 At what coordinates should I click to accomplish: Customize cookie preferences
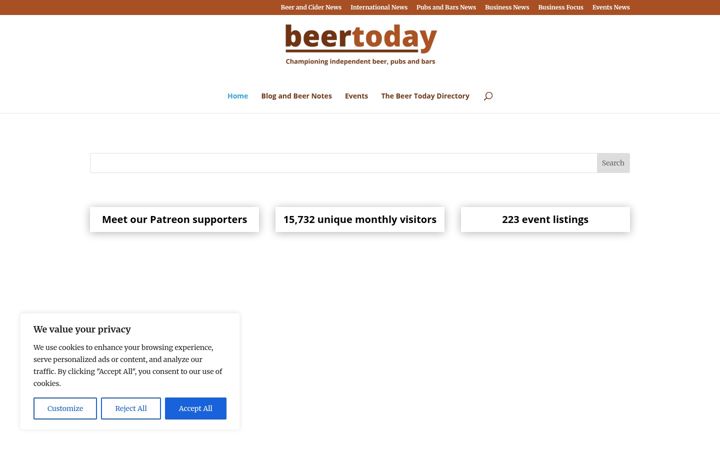65,408
